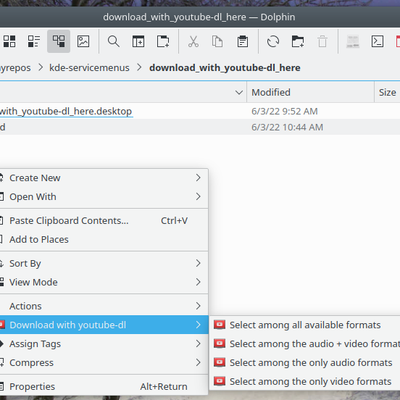Click the chevron after kde-servicemenus breadcrumb

click(x=139, y=68)
